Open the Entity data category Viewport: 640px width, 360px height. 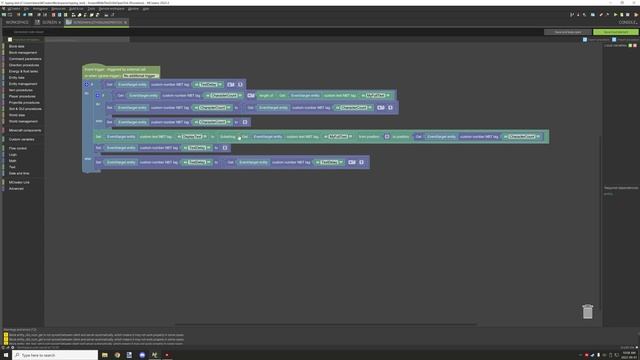[x=17, y=78]
